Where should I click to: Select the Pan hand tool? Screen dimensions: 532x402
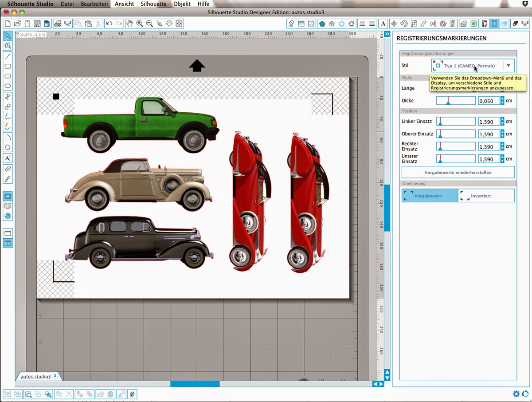coord(129,24)
